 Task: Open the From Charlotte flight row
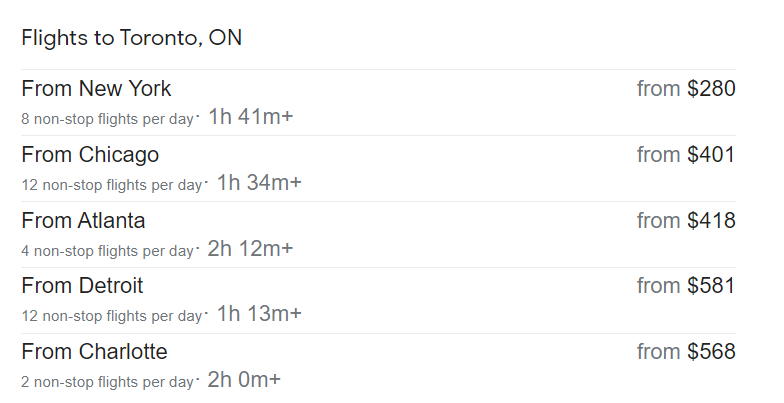click(378, 366)
